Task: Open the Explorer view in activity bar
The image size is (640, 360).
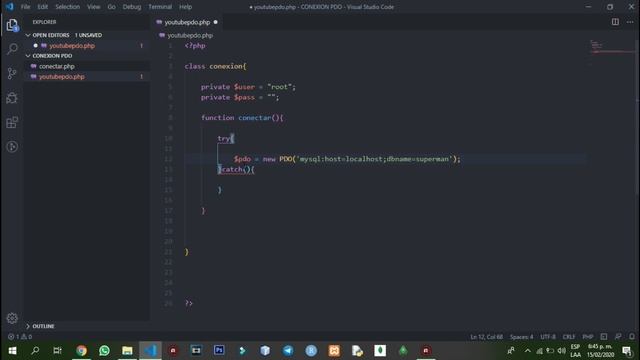Action: (x=12, y=25)
